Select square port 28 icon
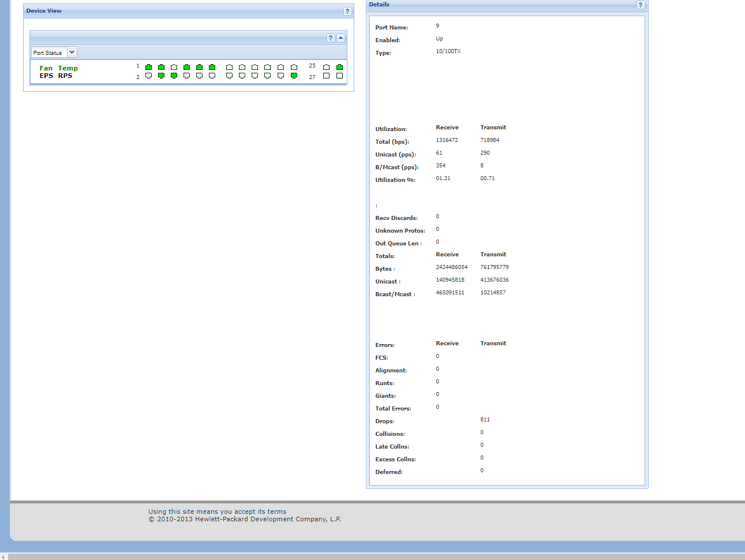This screenshot has height=560, width=745. (339, 76)
